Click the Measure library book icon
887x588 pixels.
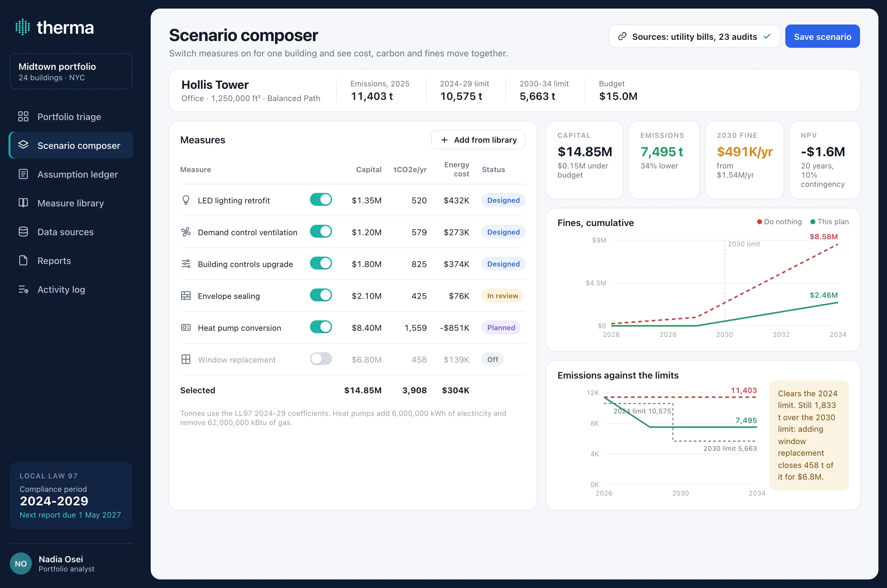(x=23, y=203)
